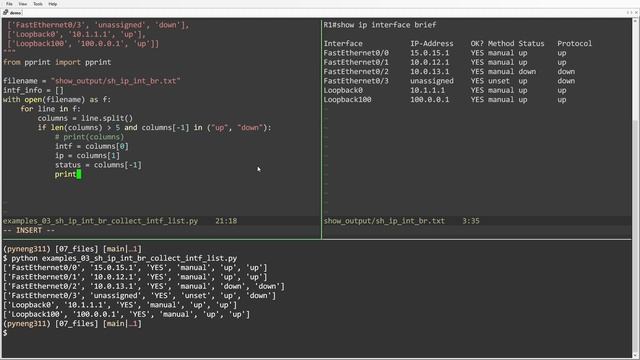This screenshot has width=640, height=360.
Task: Click the left pane status line filename
Action: pyautogui.click(x=100, y=221)
